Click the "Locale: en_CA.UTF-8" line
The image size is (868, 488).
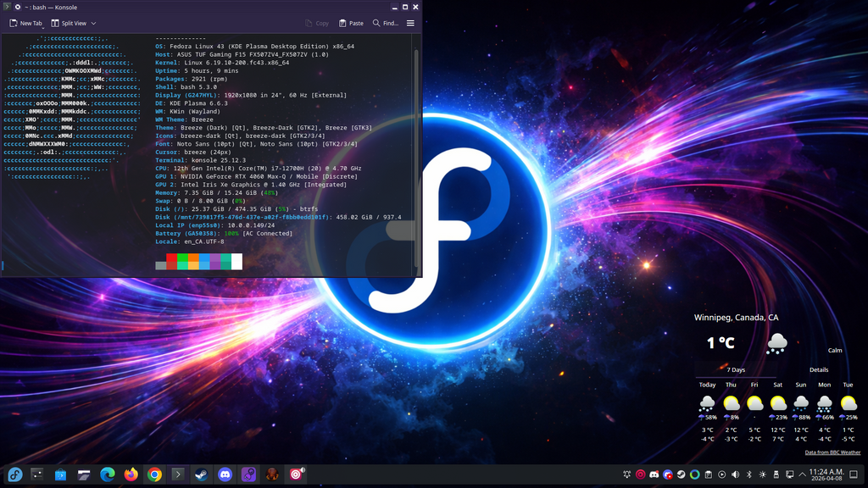[190, 241]
